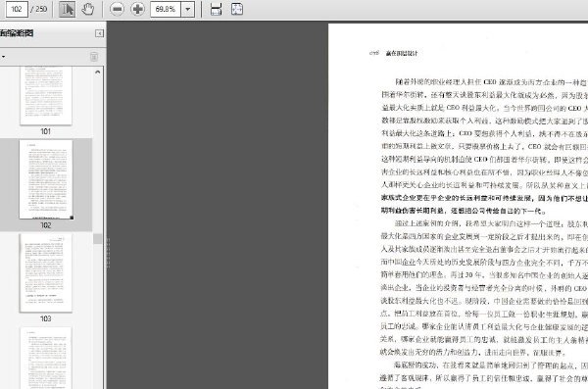The width and height of the screenshot is (588, 389).
Task: Click the page label 102 under thumbnail
Action: 46,225
